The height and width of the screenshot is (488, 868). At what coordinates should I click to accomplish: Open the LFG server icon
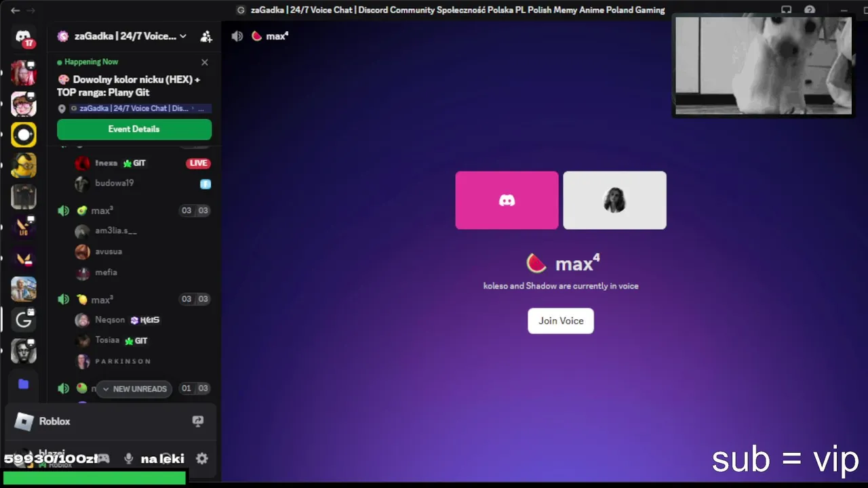(24, 228)
